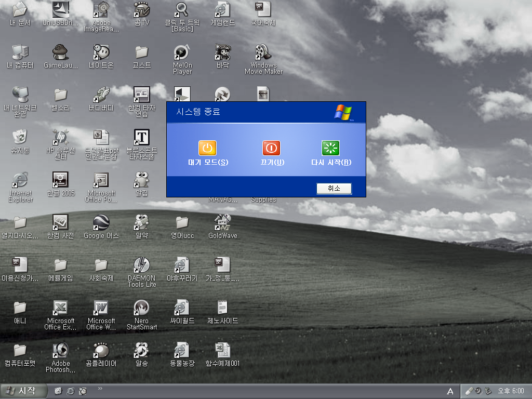Select the MelOn Player shortcut
This screenshot has width=532, height=399.
[182, 60]
